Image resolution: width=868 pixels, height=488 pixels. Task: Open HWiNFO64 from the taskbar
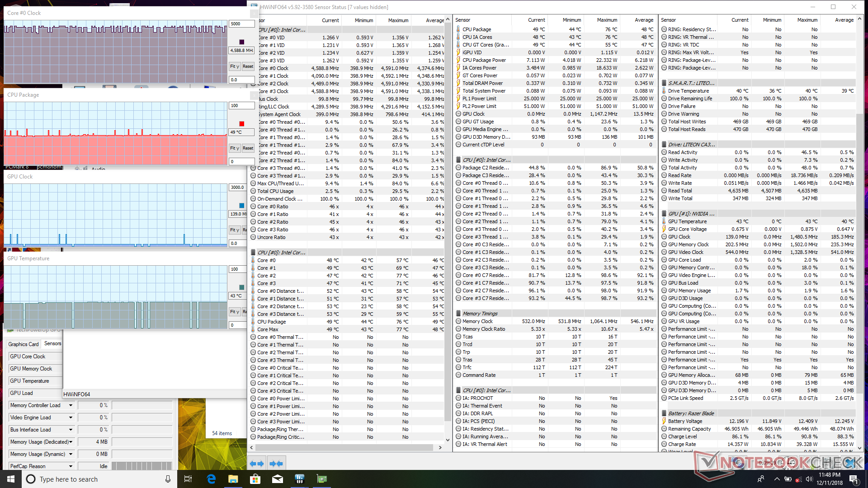pyautogui.click(x=299, y=479)
